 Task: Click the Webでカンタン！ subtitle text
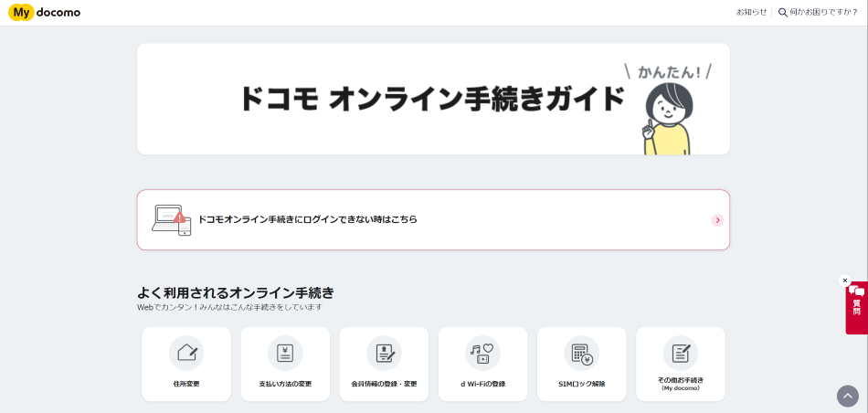point(229,307)
